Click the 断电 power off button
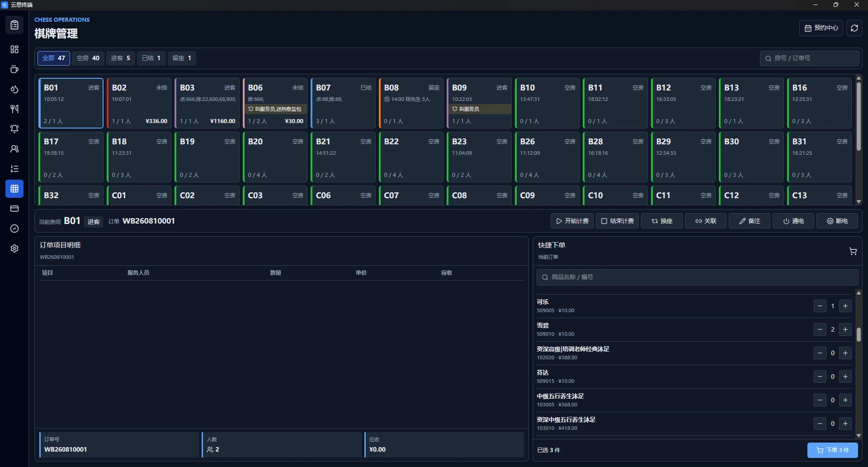 (837, 221)
